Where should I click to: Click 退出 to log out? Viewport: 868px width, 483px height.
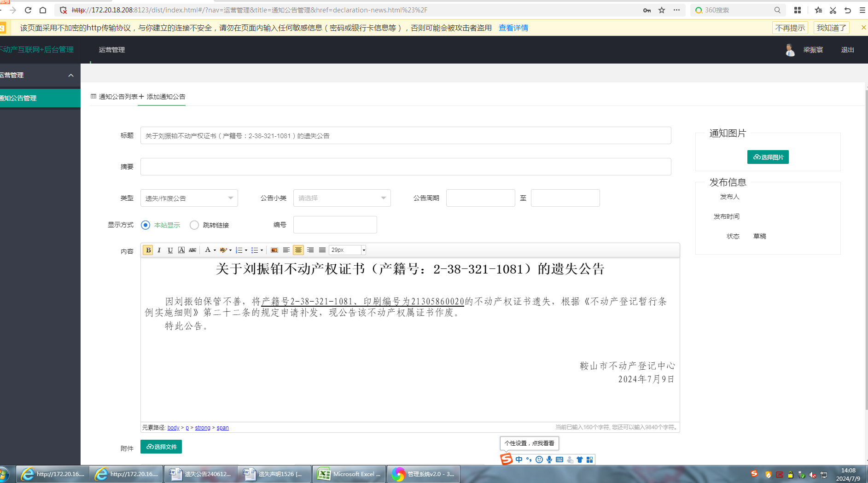point(847,50)
